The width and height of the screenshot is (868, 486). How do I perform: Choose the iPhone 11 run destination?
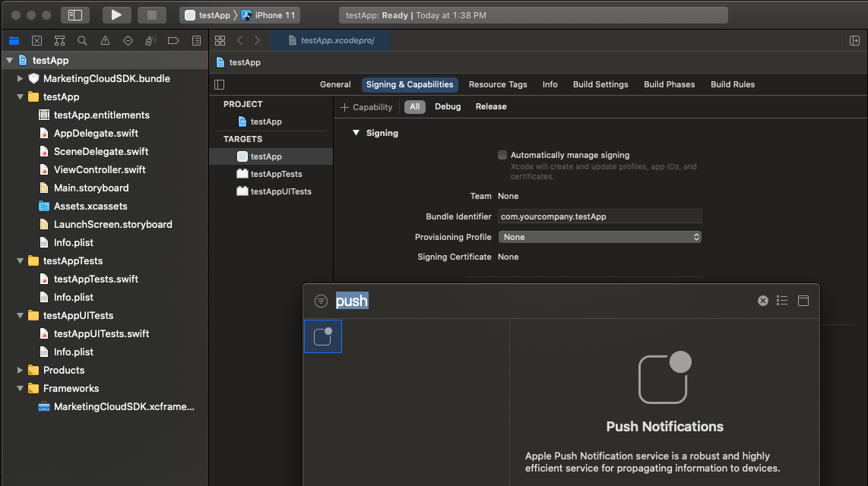(268, 15)
